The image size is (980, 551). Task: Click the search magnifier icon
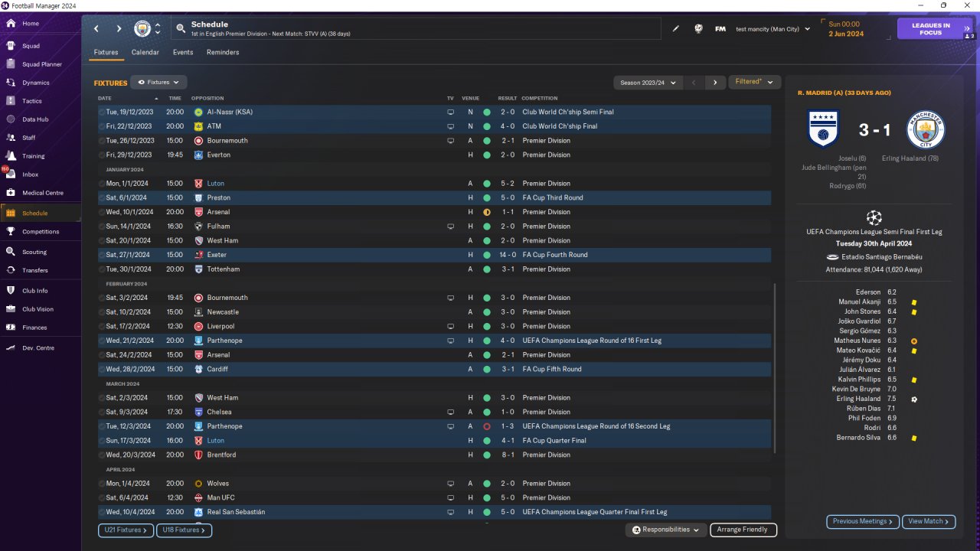pyautogui.click(x=181, y=29)
